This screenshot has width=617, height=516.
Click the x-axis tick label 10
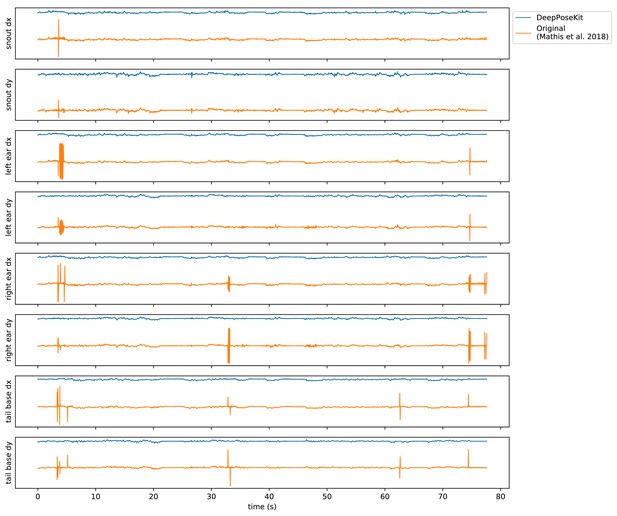96,496
